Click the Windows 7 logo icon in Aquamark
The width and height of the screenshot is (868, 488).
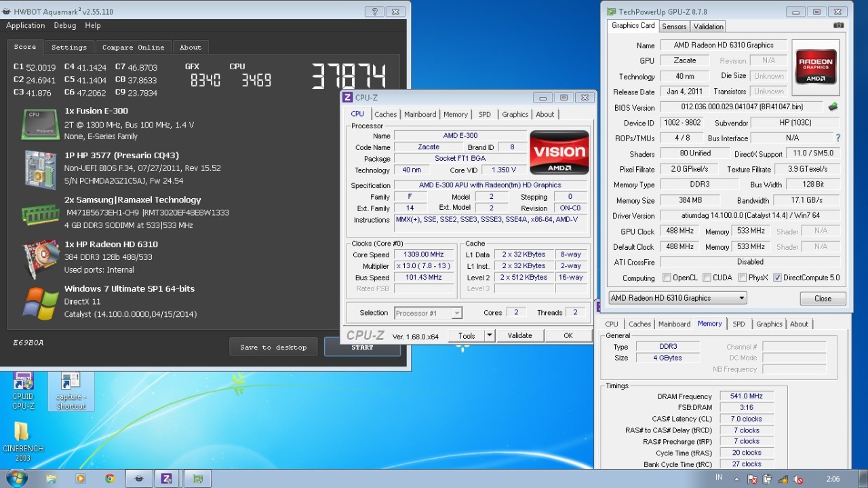40,303
